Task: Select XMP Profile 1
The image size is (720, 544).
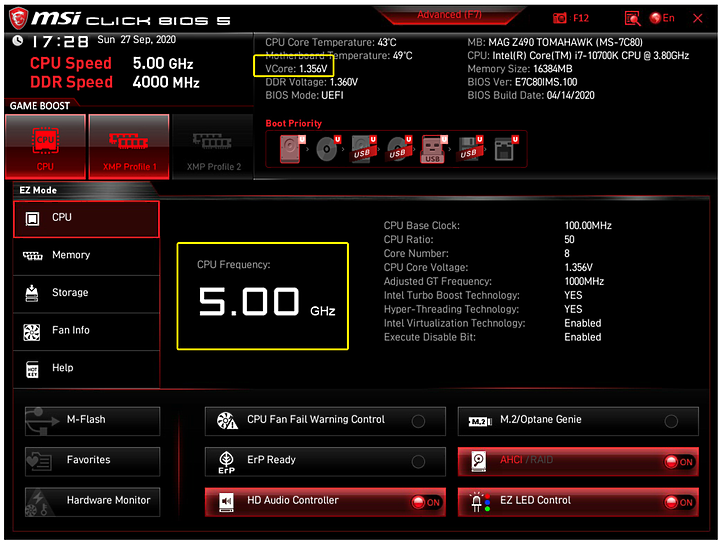Action: pos(129,146)
